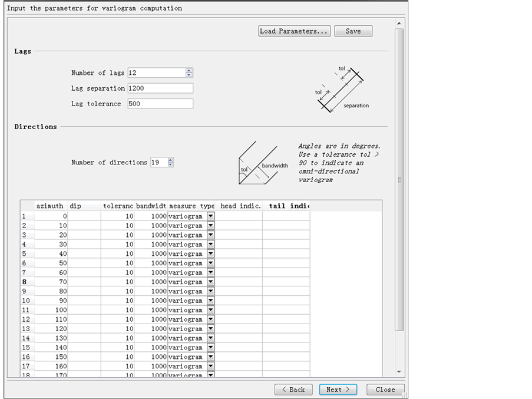This screenshot has width=532, height=399.
Task: Select the azimuth cell in row 8
Action: [51, 282]
